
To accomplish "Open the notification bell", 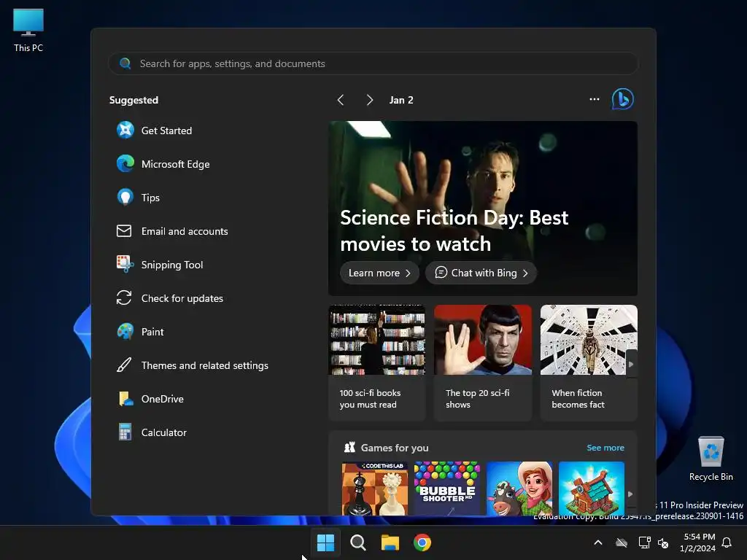I will click(727, 542).
